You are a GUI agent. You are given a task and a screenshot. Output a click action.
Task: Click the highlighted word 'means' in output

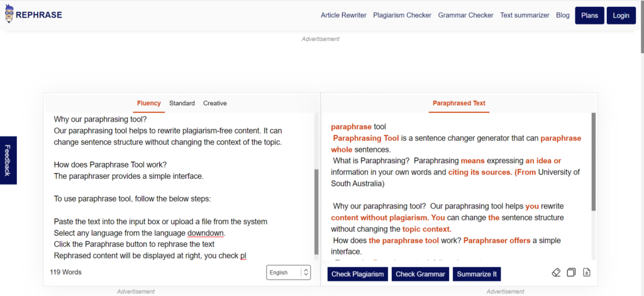click(473, 161)
